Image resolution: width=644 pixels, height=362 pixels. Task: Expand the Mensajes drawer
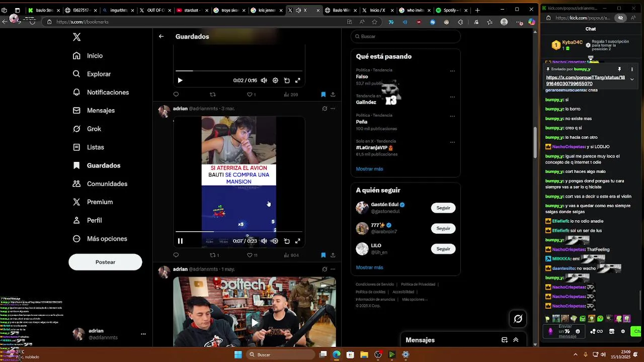tap(516, 340)
